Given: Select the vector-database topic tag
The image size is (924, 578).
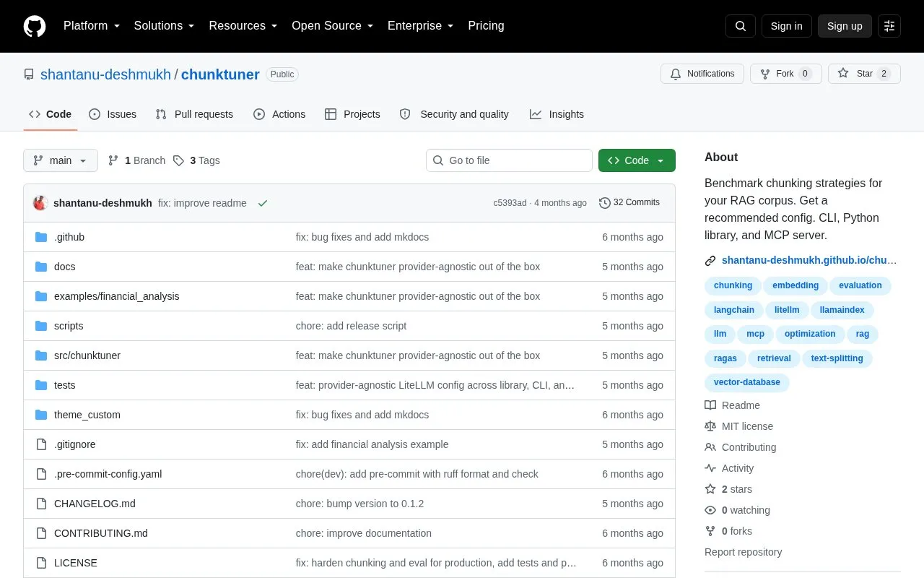Looking at the screenshot, I should [x=747, y=382].
